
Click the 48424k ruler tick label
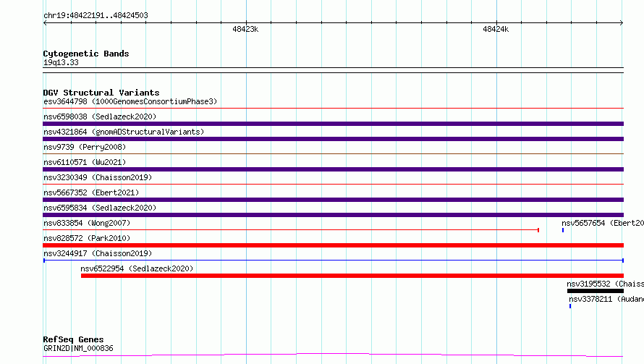tap(496, 29)
